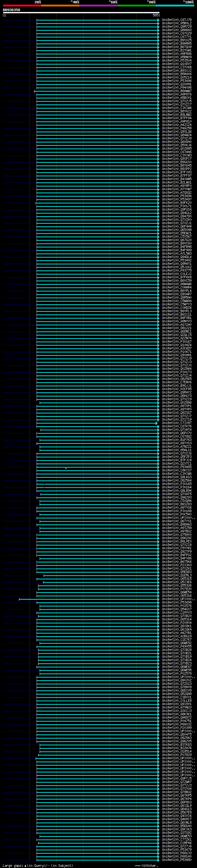Viewport: 197px width, 868px height.
Task: Select the UniRef100_A9P8T6 label
Action: pos(177,94)
